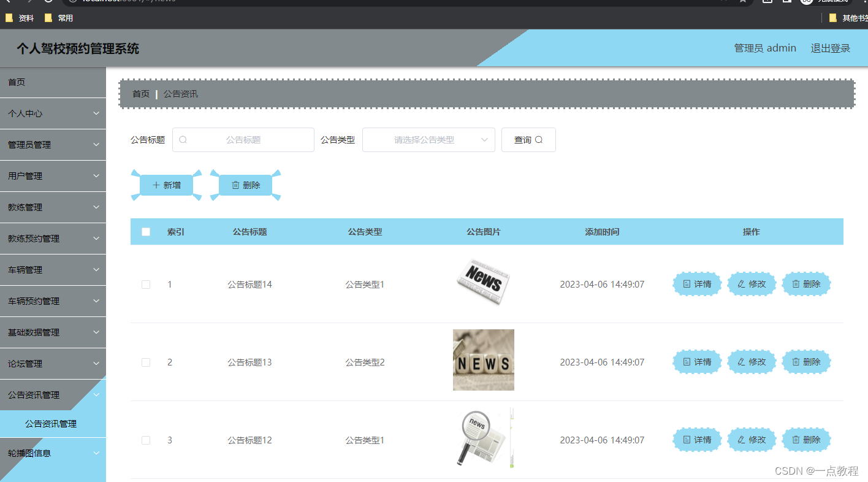Viewport: 868px width, 482px height.
Task: Click the delete trash icon on 公告标题12 row
Action: pyautogui.click(x=797, y=440)
